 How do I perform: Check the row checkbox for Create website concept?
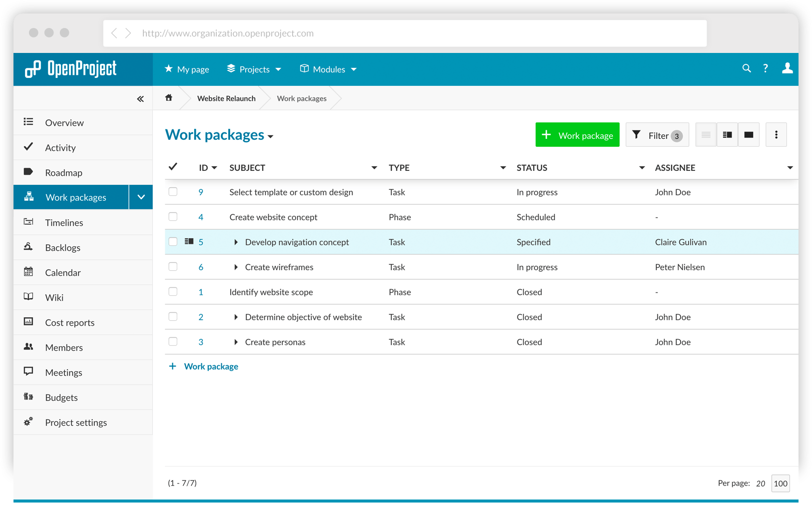(173, 216)
